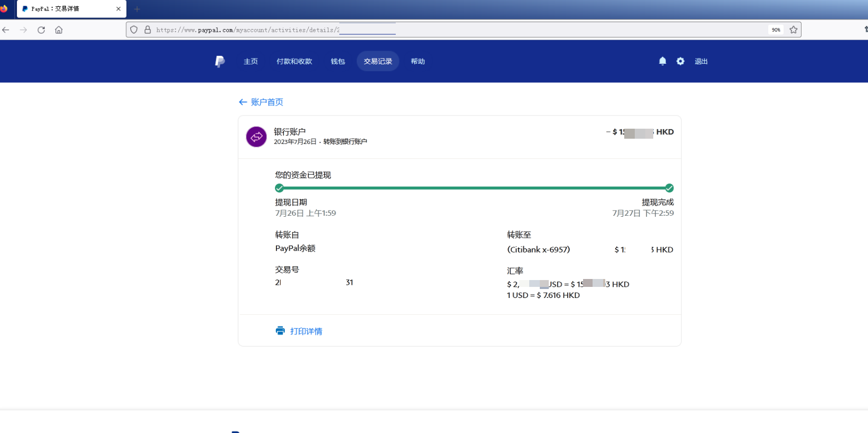Click the PayPal logo in header
Image resolution: width=868 pixels, height=433 pixels.
(220, 62)
